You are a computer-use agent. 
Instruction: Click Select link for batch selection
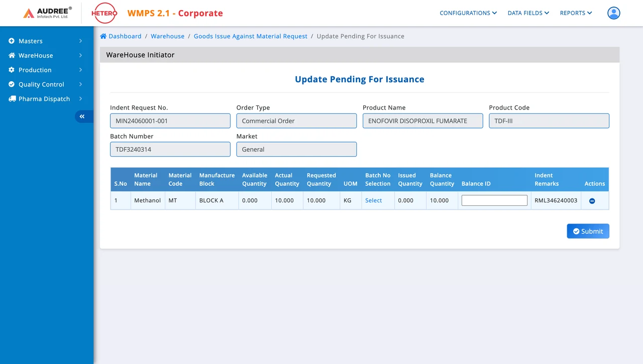click(373, 200)
